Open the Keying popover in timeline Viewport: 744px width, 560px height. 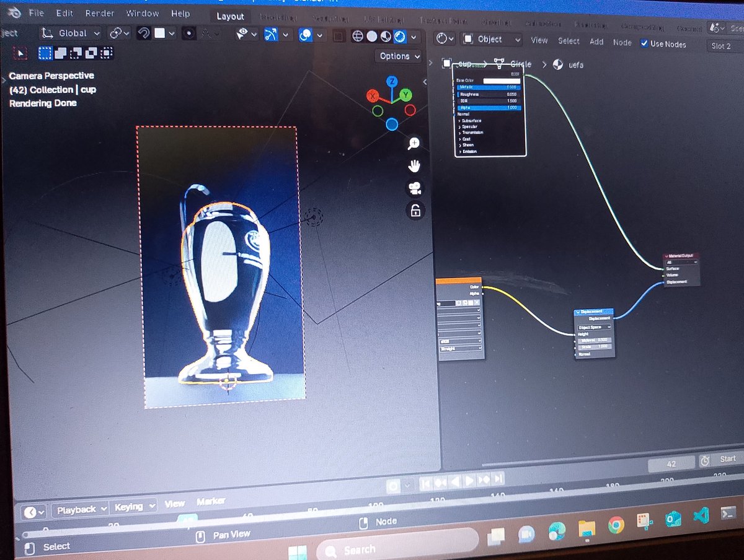[132, 507]
